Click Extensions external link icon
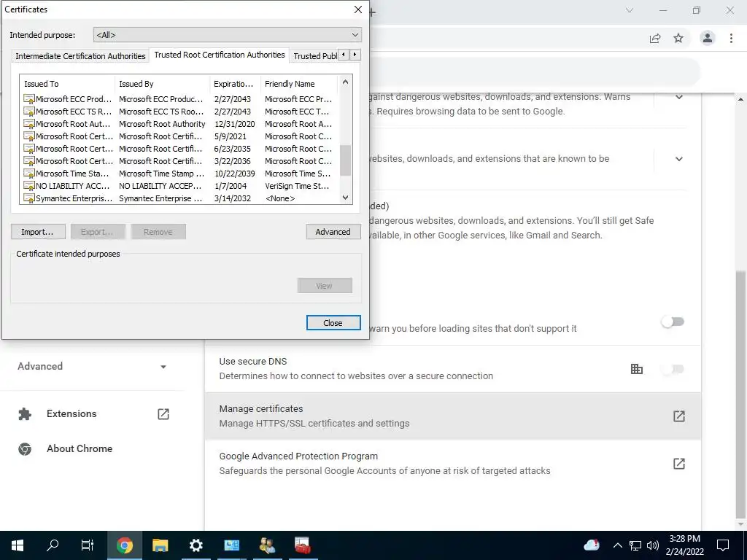Screen dimensions: 747x560 (163, 414)
